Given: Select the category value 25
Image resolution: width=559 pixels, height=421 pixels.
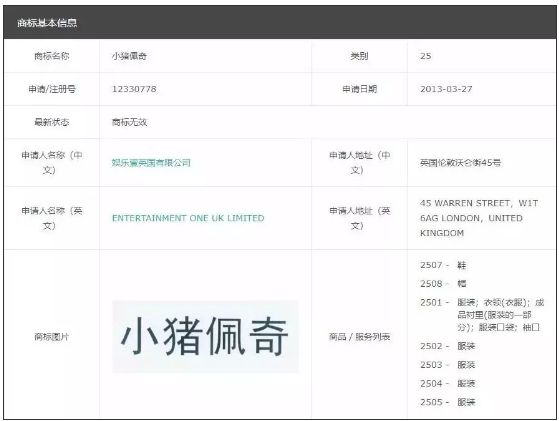Looking at the screenshot, I should pyautogui.click(x=426, y=56).
